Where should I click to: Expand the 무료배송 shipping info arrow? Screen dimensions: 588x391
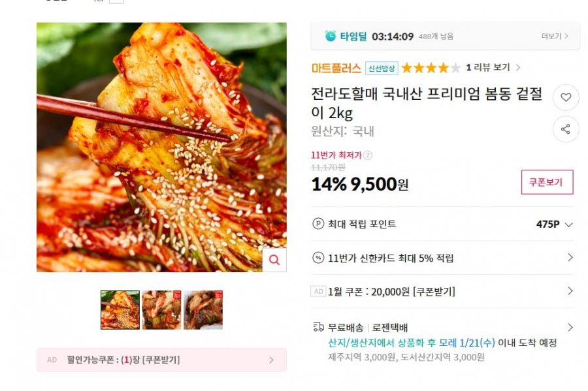point(570,327)
